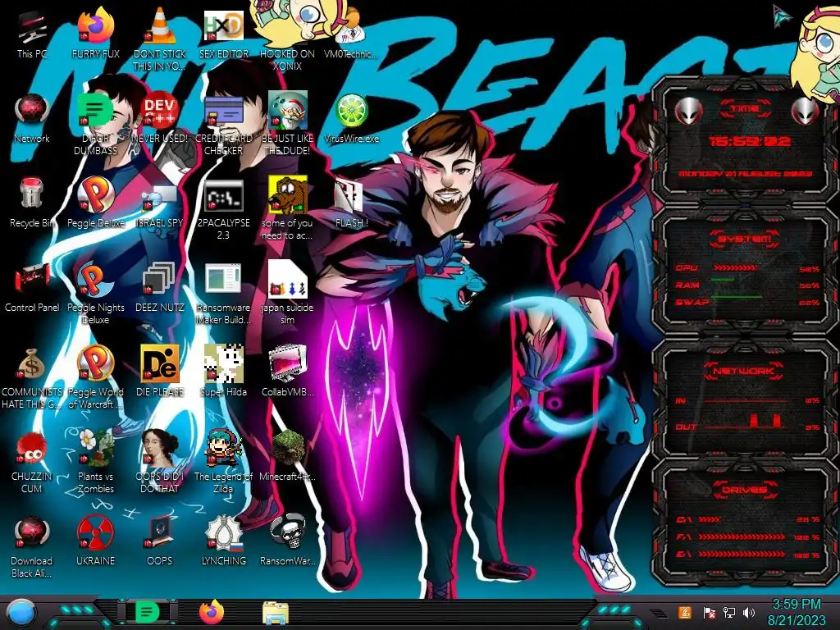Open the taskbar clock showing 3:59 PM
The width and height of the screenshot is (840, 630).
(x=796, y=612)
